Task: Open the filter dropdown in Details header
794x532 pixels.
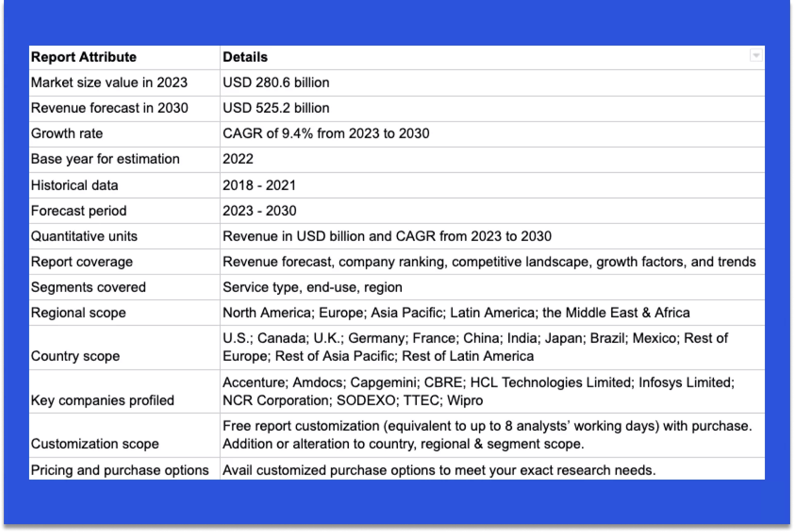Action: click(x=756, y=55)
